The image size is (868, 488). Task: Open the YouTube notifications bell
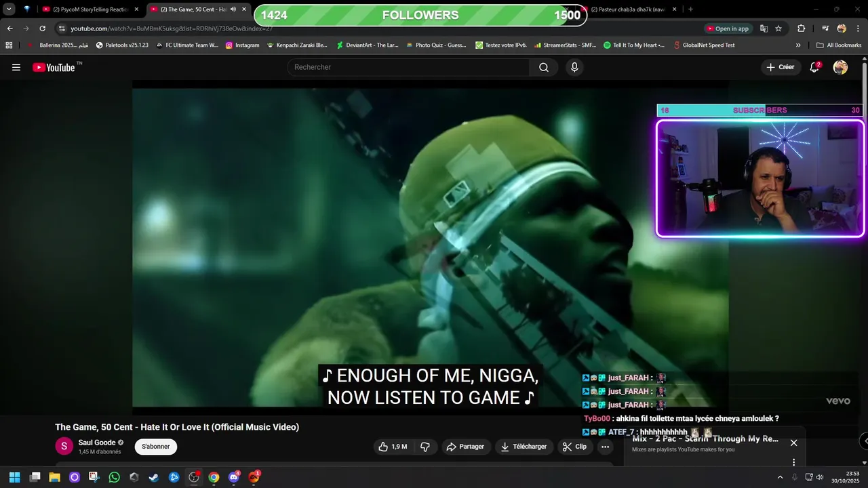tap(814, 67)
